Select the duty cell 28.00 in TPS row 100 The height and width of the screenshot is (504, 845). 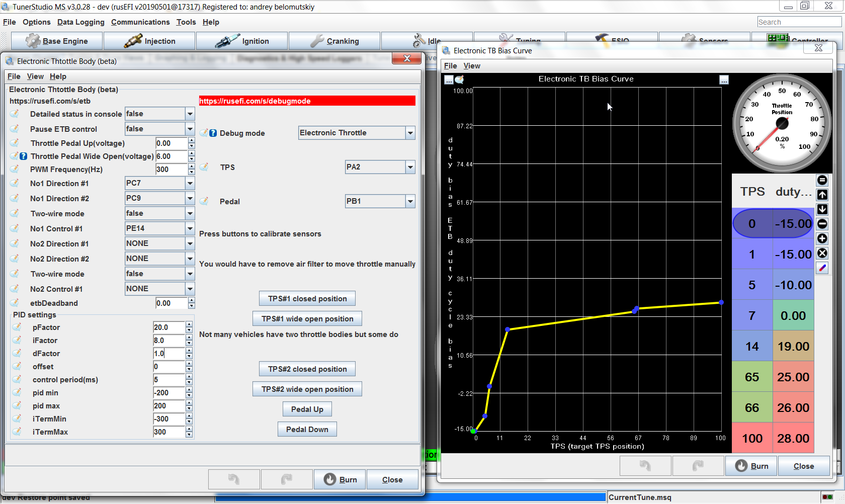pyautogui.click(x=793, y=438)
